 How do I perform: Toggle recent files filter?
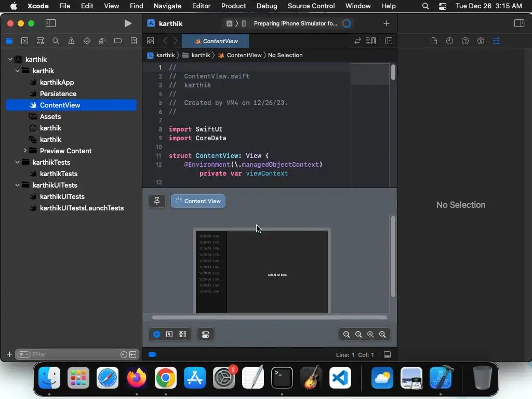click(x=124, y=354)
